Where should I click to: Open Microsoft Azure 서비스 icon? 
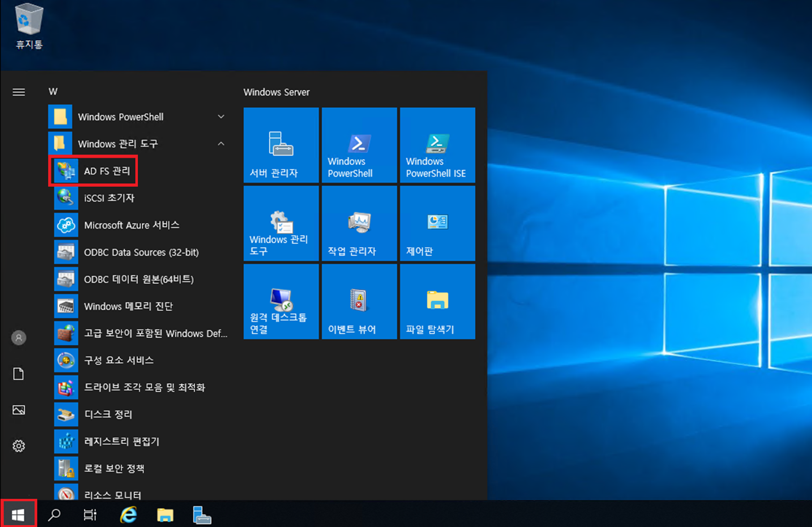click(x=66, y=225)
